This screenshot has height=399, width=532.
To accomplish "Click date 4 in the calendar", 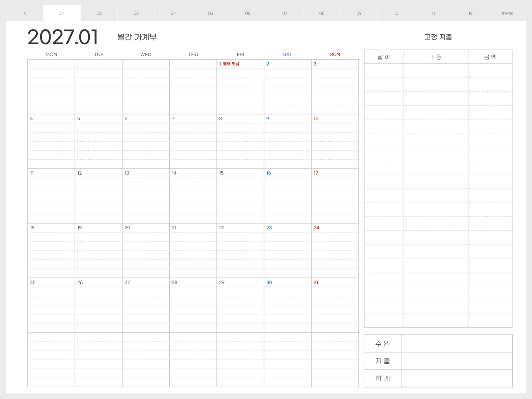I will pyautogui.click(x=32, y=118).
